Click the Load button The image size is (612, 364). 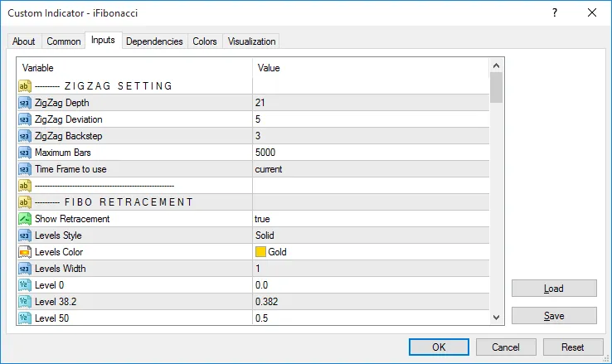(x=553, y=289)
